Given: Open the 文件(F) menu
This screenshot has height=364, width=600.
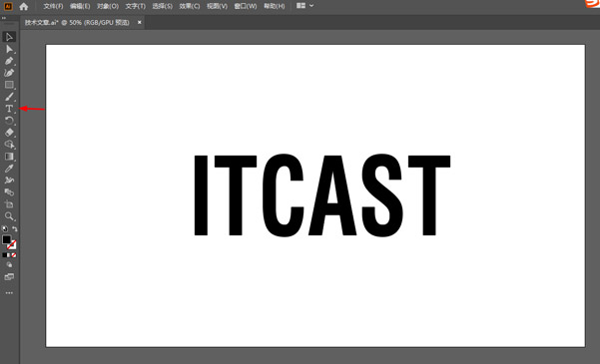Looking at the screenshot, I should (53, 6).
